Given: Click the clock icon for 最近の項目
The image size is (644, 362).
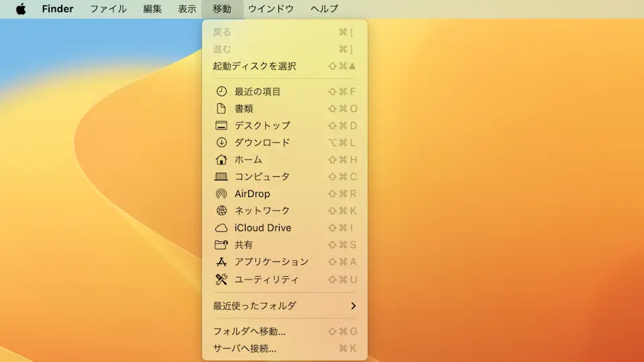Looking at the screenshot, I should coord(221,92).
